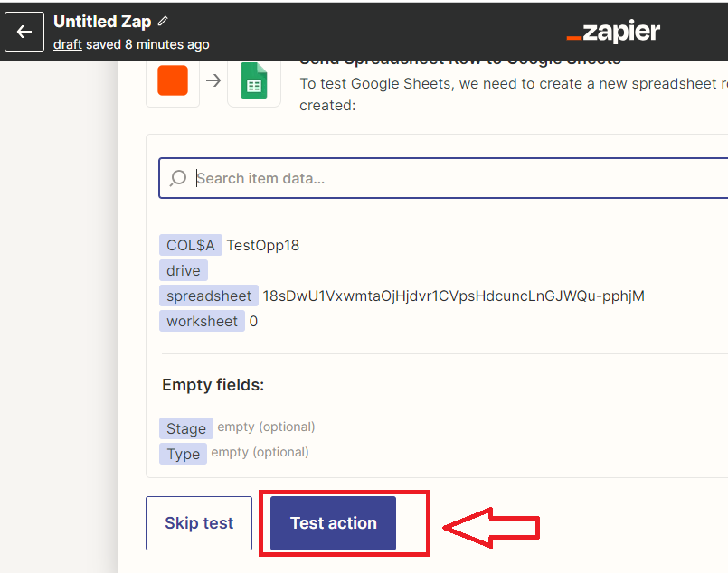Click the Test action button
Viewport: 728px width, 573px height.
(334, 523)
